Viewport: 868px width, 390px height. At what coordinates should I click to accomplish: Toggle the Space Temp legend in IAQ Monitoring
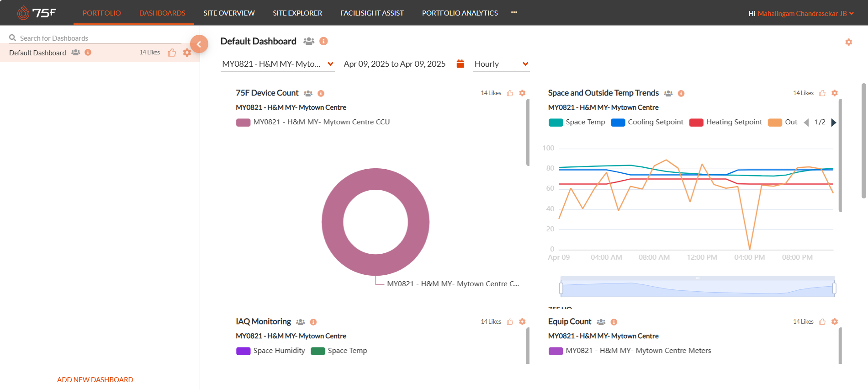coord(339,351)
